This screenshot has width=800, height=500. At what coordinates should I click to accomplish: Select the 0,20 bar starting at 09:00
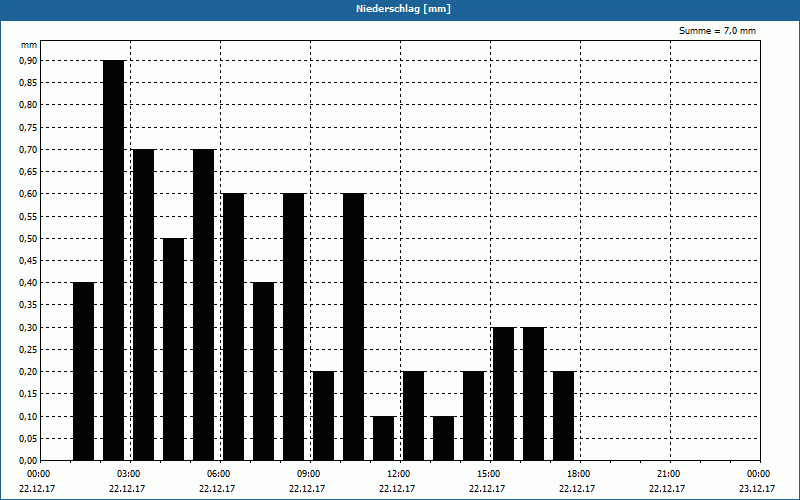323,416
